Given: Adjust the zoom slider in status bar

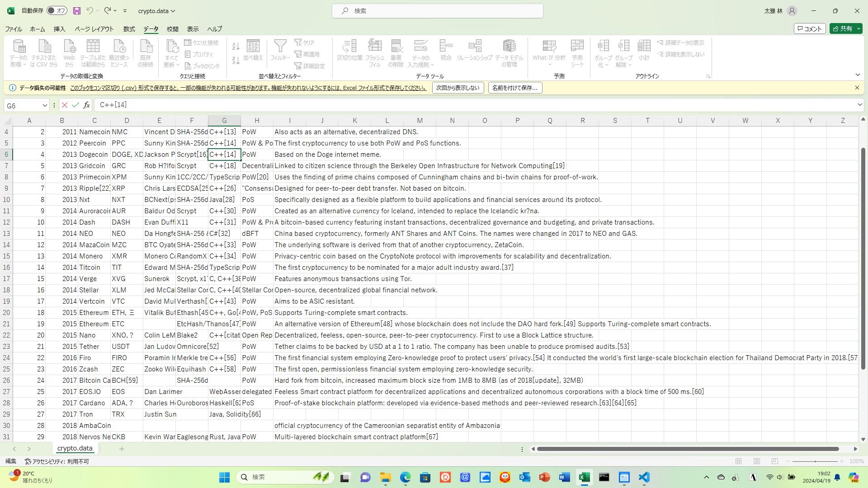Looking at the screenshot, I should (x=815, y=461).
